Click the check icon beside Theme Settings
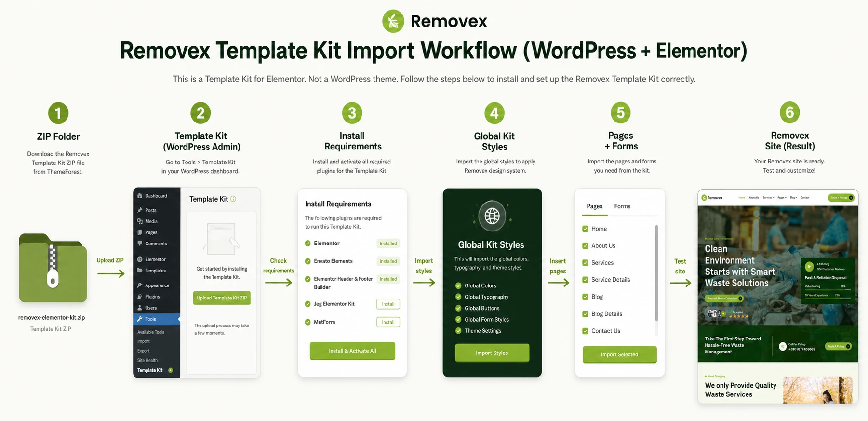The image size is (868, 421). tap(458, 331)
